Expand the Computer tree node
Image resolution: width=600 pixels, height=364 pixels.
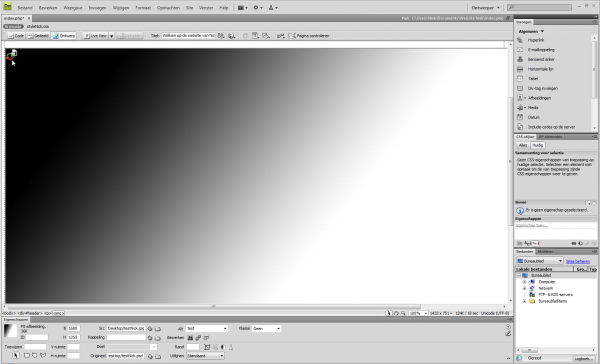(x=525, y=282)
